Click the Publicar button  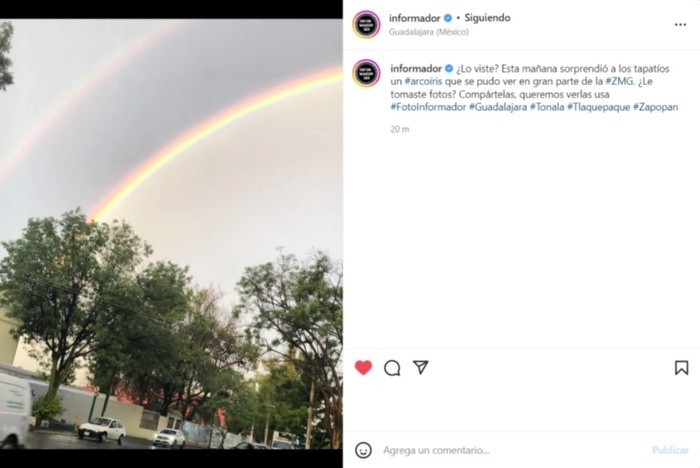tap(670, 450)
